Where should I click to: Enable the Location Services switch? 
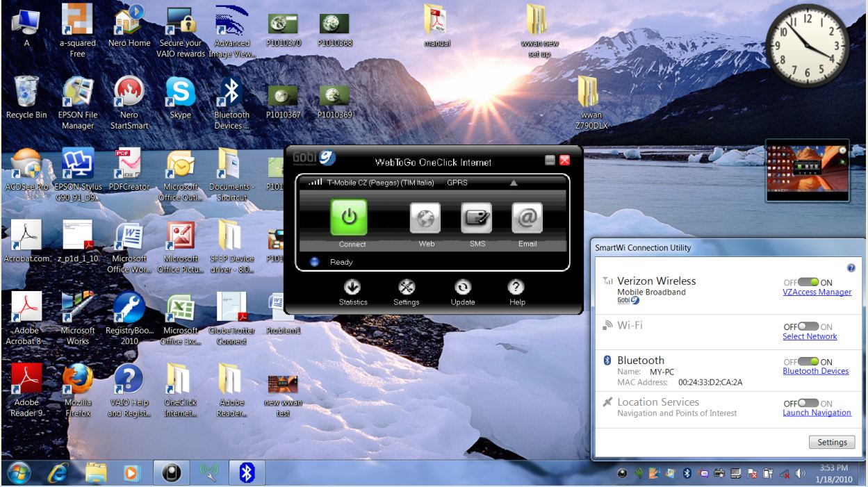tap(808, 404)
